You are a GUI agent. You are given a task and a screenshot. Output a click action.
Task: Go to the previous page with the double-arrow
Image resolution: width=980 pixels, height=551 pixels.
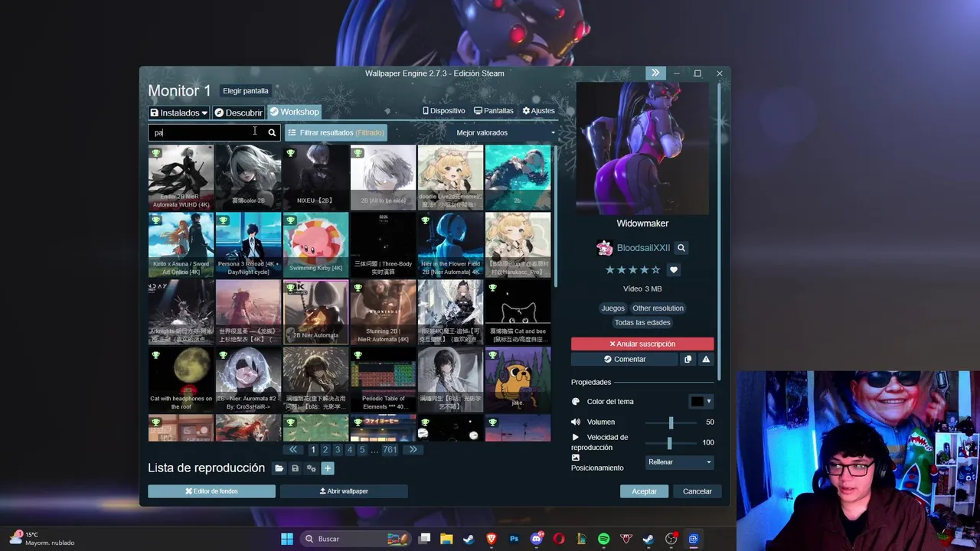[292, 450]
